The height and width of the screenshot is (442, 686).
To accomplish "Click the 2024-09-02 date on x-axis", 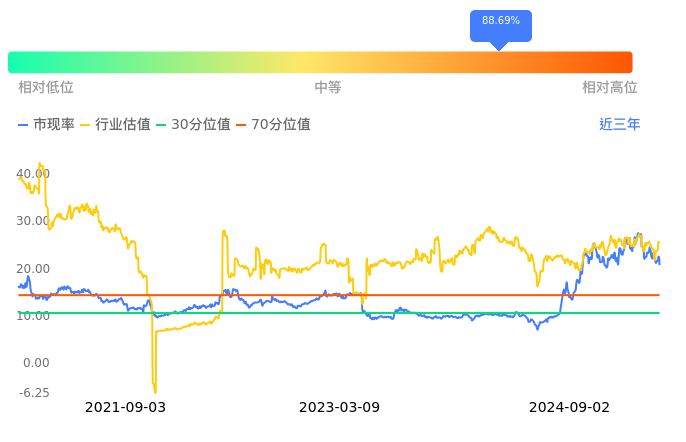I will [569, 407].
